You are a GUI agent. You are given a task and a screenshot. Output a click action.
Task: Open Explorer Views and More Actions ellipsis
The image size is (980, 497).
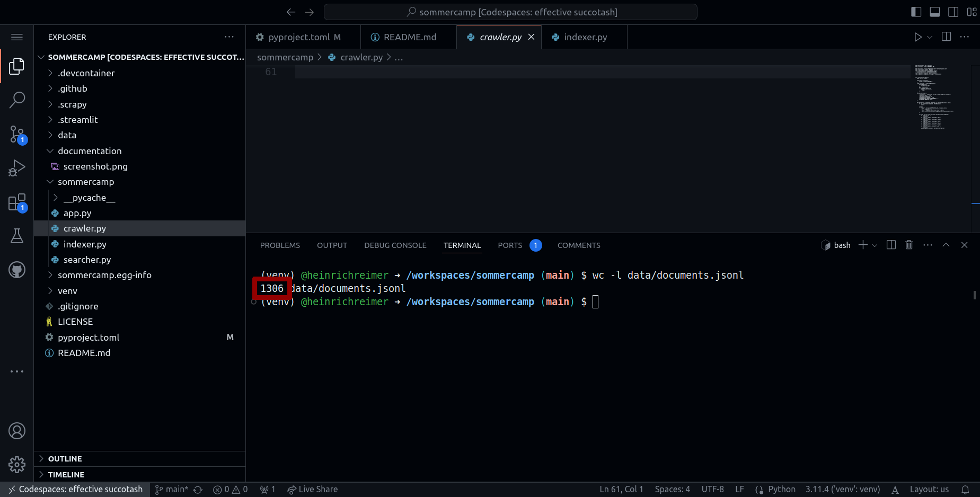point(229,37)
